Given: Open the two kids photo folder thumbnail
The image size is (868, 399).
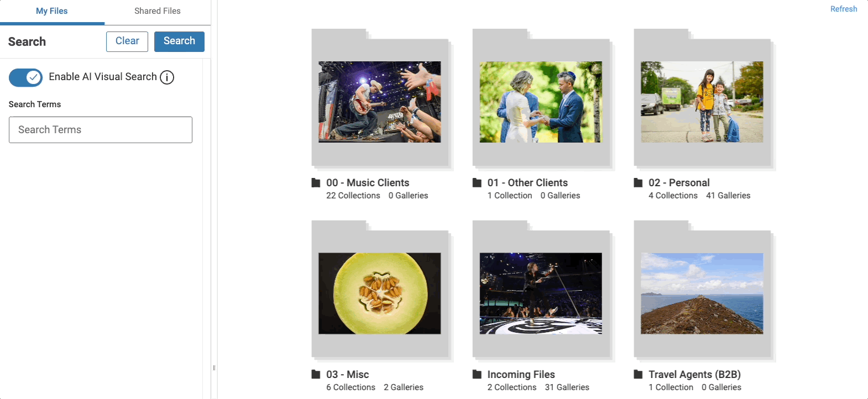Looking at the screenshot, I should click(x=702, y=102).
